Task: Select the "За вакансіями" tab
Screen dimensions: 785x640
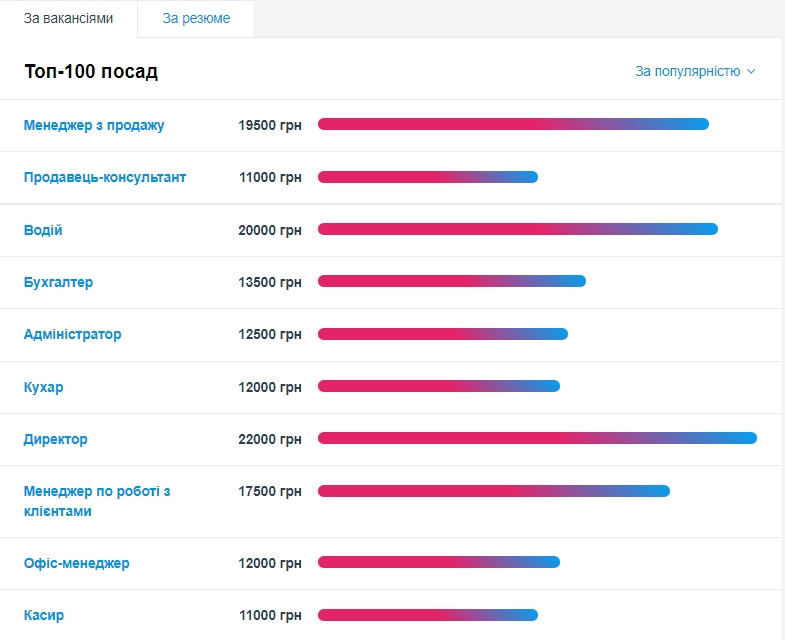Action: coord(68,19)
